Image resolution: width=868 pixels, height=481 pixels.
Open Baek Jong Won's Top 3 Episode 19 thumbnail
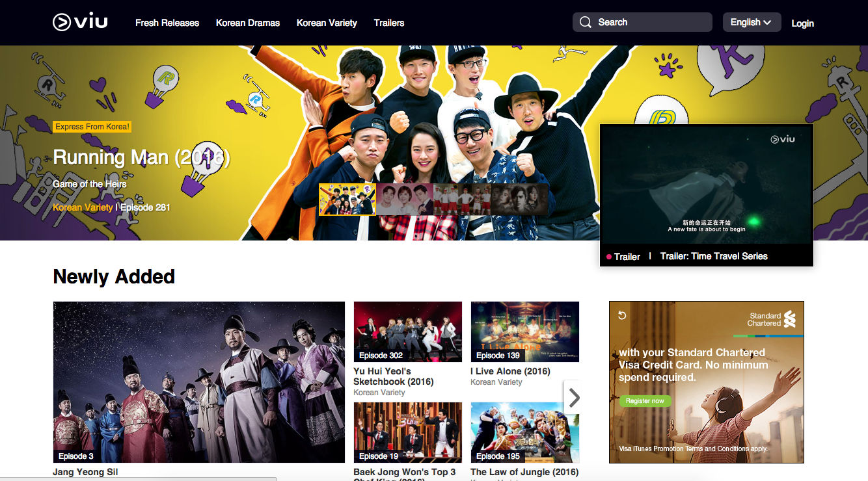407,432
